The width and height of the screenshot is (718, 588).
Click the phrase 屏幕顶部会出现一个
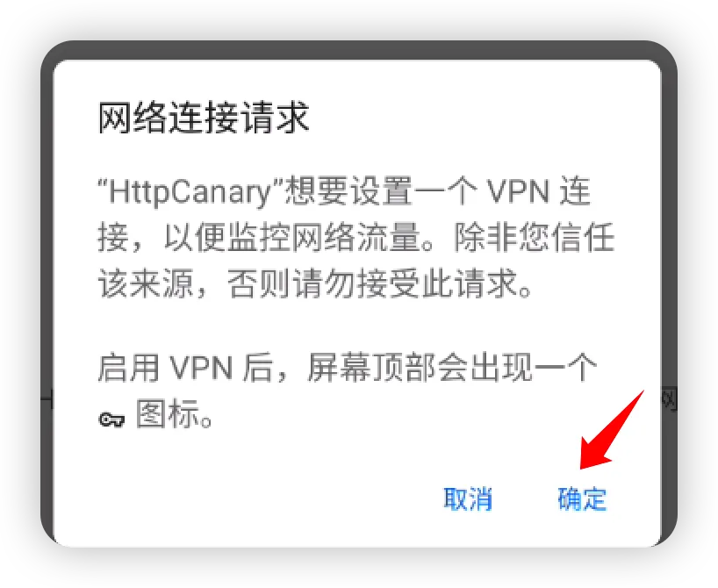click(x=452, y=367)
